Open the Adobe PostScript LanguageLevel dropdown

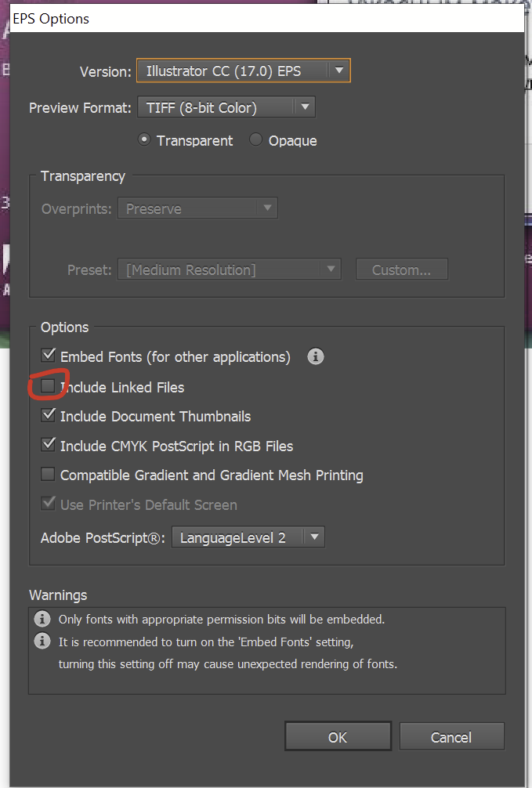248,538
